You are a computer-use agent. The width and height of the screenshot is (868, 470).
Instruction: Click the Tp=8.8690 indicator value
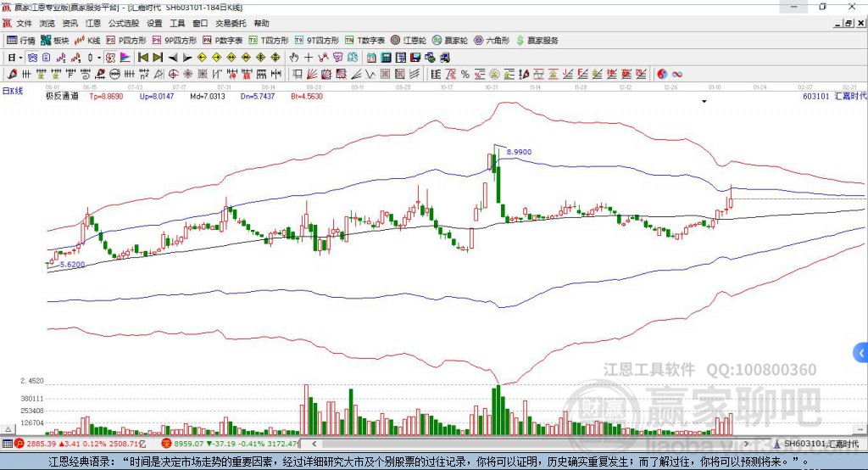[106, 96]
